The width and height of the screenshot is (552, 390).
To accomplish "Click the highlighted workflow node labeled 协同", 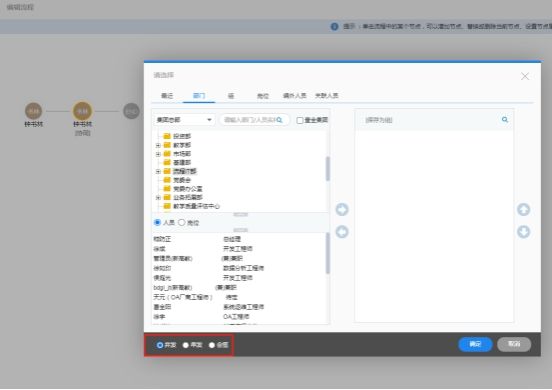I will coord(82,111).
